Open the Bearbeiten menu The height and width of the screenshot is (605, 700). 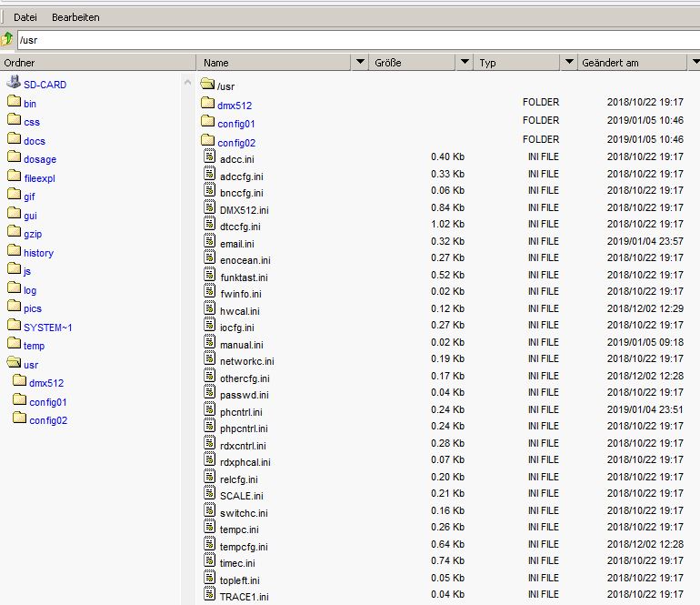click(75, 17)
